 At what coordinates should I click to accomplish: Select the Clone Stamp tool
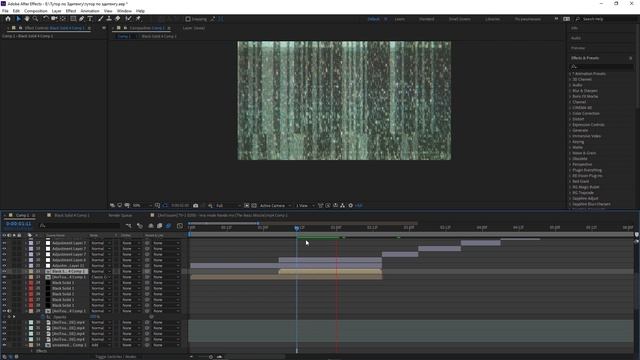pos(109,19)
